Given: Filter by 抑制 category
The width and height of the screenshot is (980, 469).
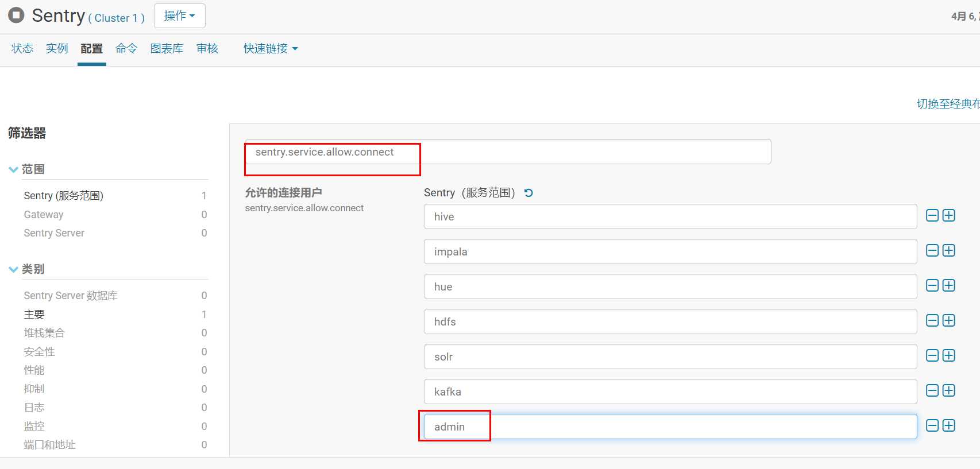Looking at the screenshot, I should tap(34, 389).
